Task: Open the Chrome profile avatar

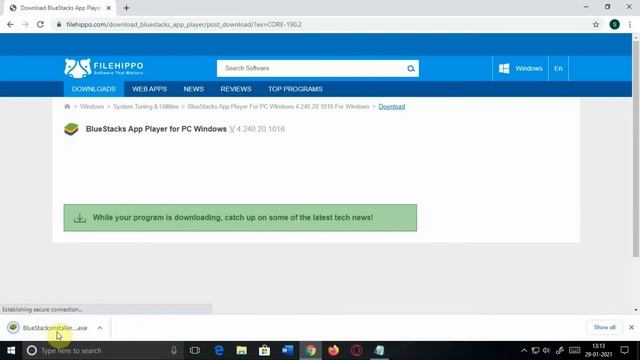Action: (x=615, y=24)
